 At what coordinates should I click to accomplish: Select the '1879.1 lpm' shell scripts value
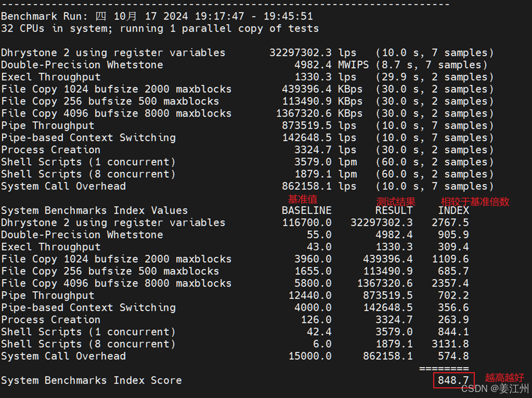(x=325, y=174)
